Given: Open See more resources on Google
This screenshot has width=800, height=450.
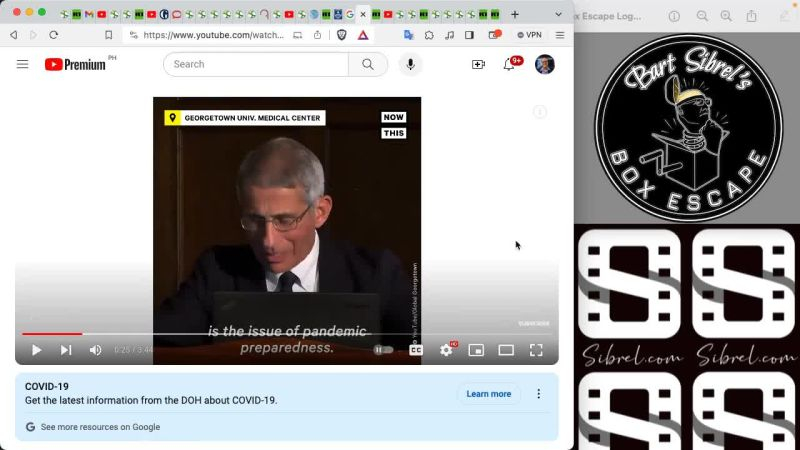Looking at the screenshot, I should click(x=99, y=427).
